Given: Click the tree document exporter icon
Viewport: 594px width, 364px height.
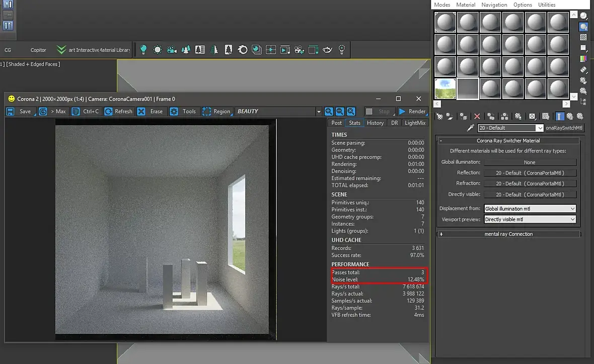Looking at the screenshot, I should click(x=229, y=50).
